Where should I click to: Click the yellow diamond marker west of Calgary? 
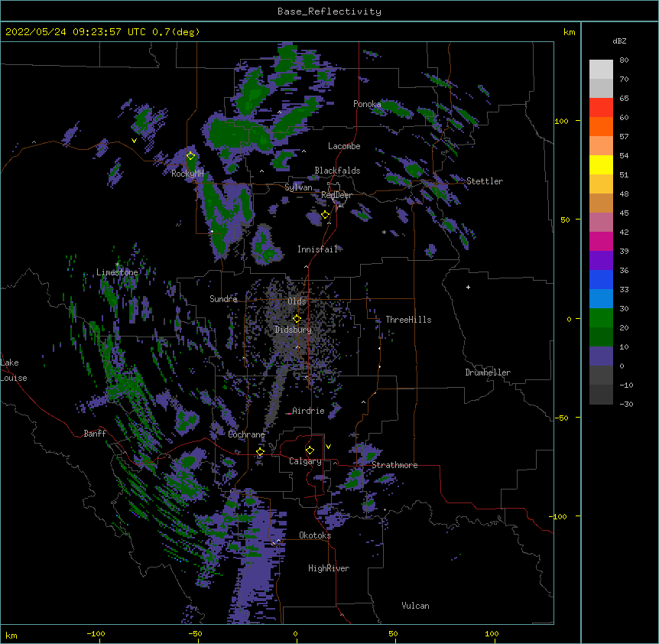pos(260,452)
